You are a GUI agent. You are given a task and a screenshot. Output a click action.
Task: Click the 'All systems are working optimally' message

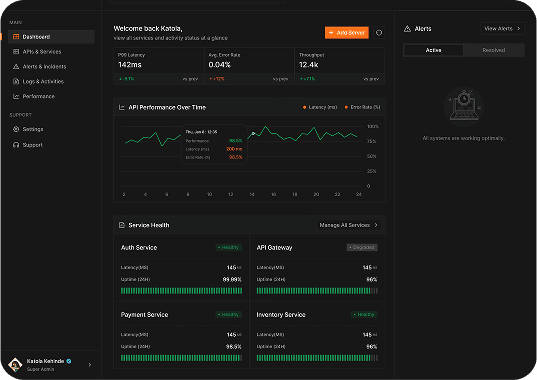click(x=463, y=138)
